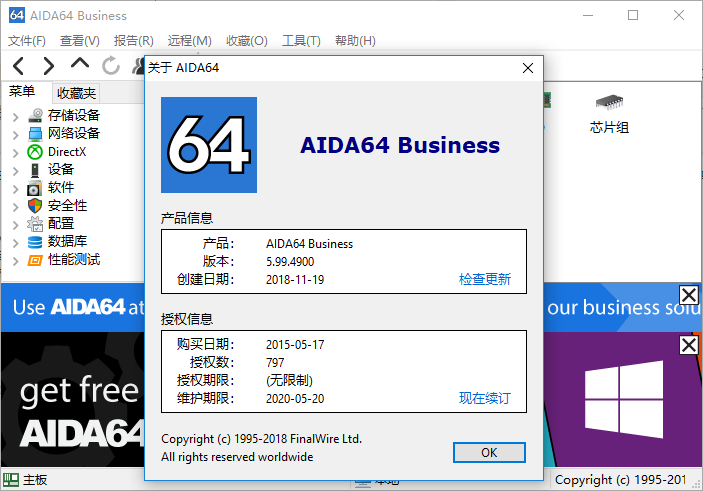Select the 存储设备 storage icon in the tree
The image size is (703, 491).
(35, 115)
